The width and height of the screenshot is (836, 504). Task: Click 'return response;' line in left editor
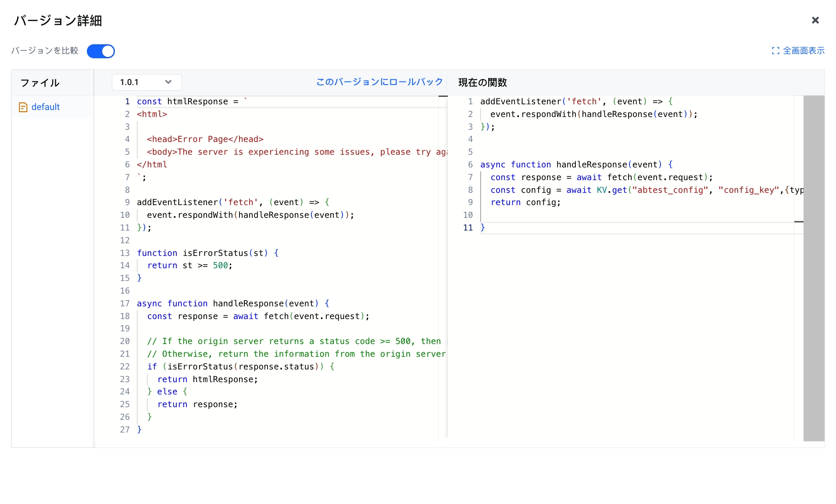pos(197,404)
